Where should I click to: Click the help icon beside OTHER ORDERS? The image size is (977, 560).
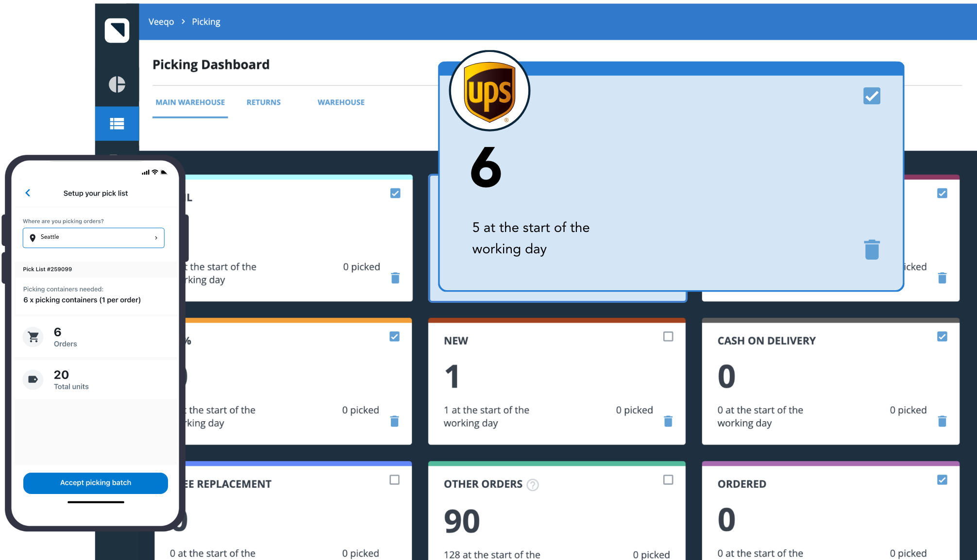pos(532,484)
